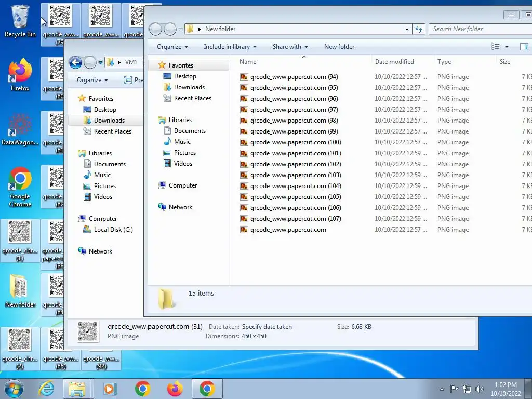Click Back button in VM1 window
This screenshot has height=399, width=532.
click(x=75, y=62)
